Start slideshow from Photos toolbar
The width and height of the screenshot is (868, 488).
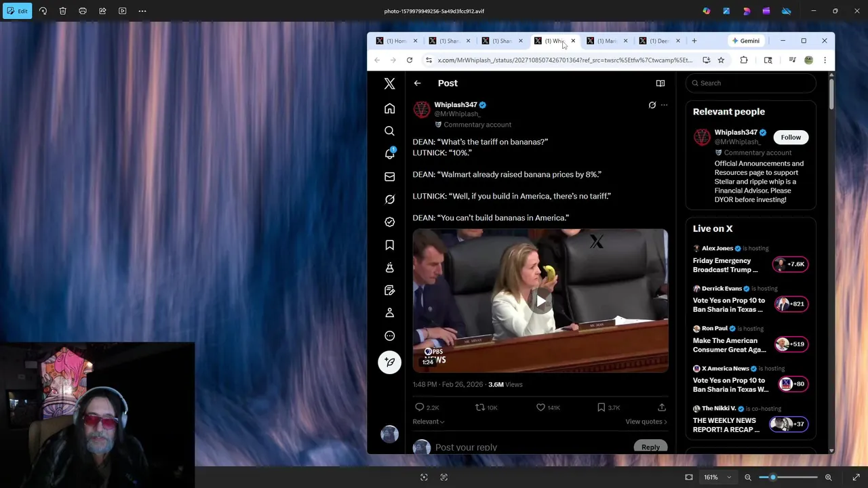pos(122,11)
